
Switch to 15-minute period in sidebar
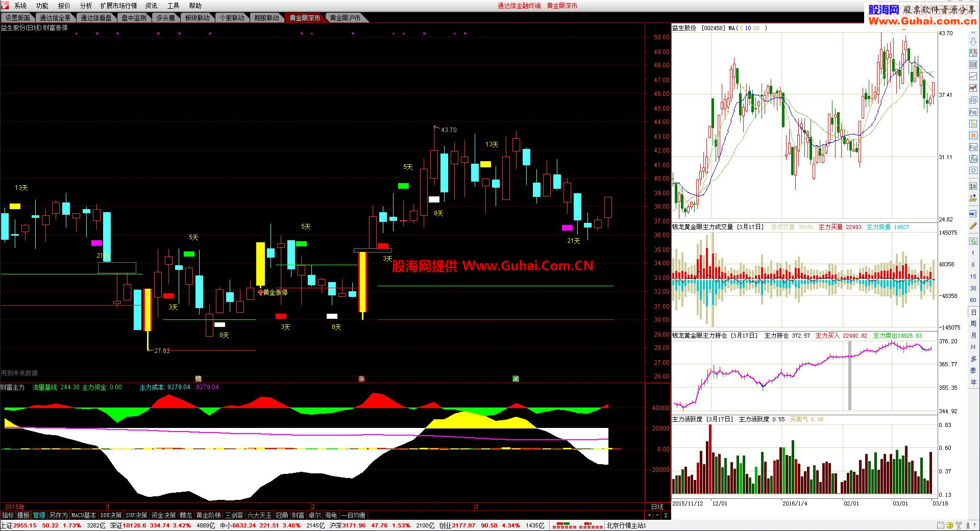pyautogui.click(x=973, y=276)
